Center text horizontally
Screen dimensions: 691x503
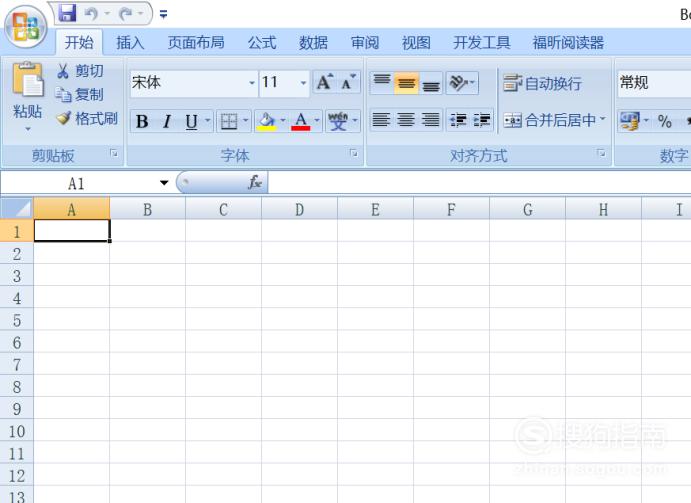click(406, 119)
